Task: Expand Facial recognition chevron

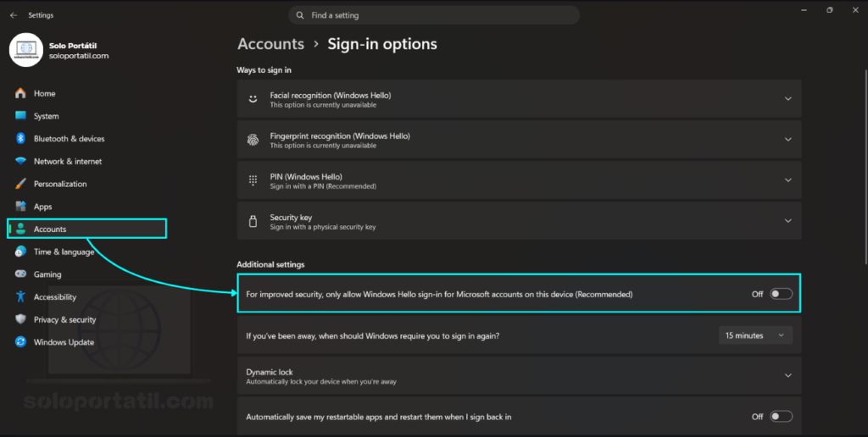Action: point(787,98)
